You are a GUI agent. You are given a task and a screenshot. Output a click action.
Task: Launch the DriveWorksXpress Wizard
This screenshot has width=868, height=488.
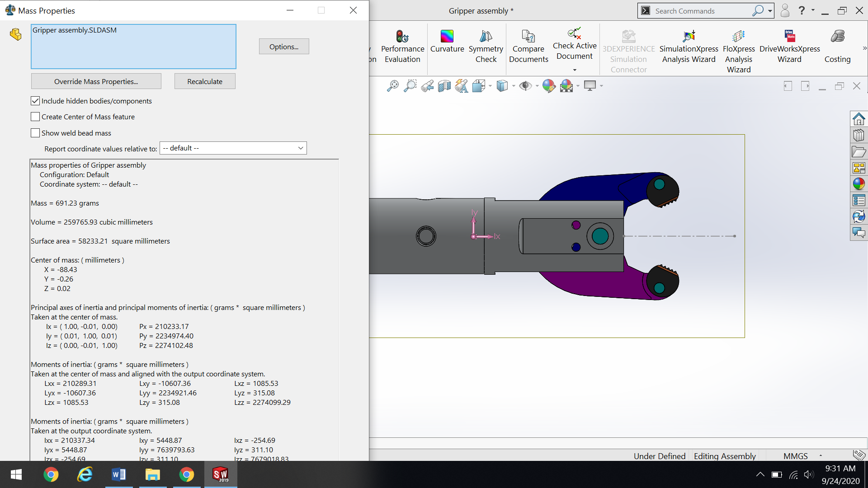(789, 47)
